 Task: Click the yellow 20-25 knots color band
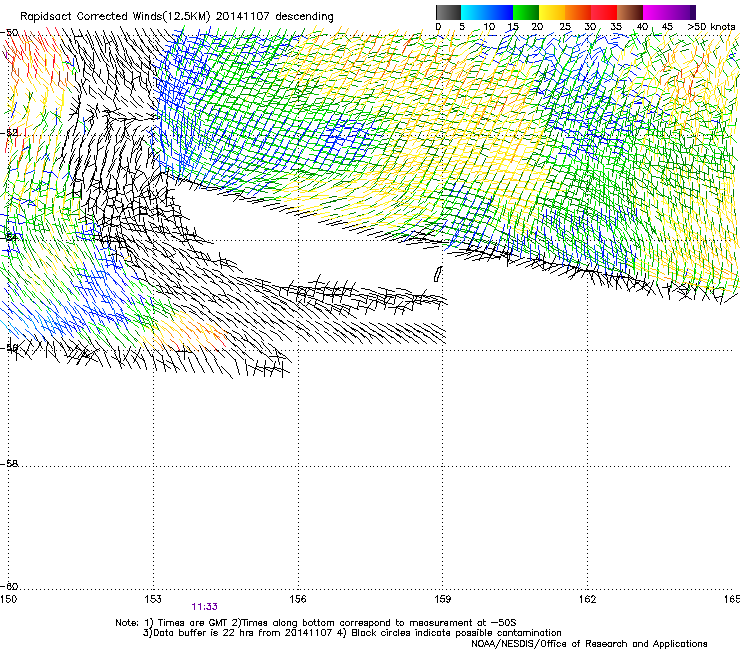click(552, 12)
